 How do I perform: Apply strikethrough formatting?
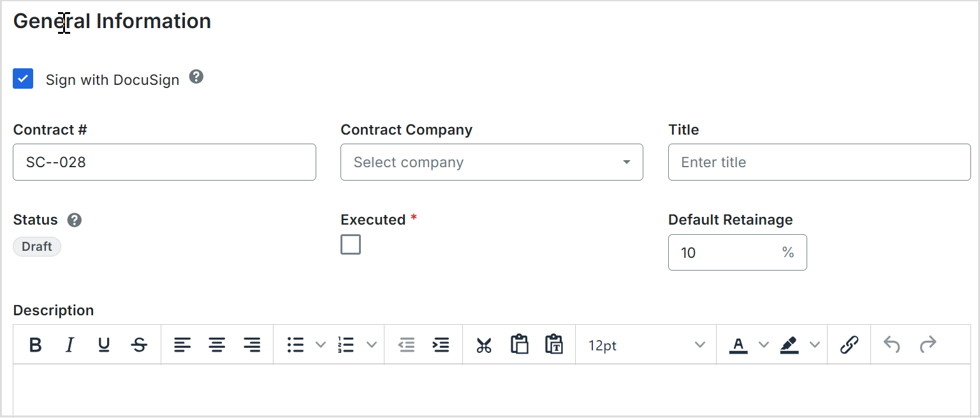(x=139, y=345)
